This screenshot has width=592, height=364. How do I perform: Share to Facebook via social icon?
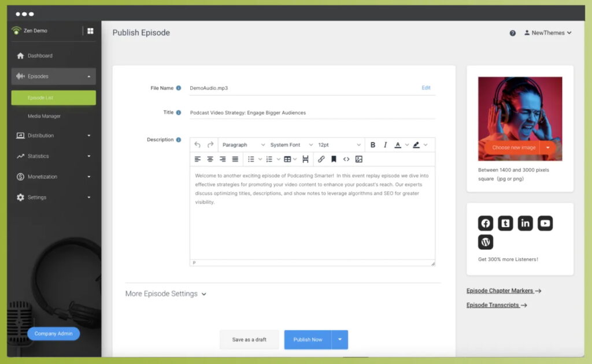point(486,223)
